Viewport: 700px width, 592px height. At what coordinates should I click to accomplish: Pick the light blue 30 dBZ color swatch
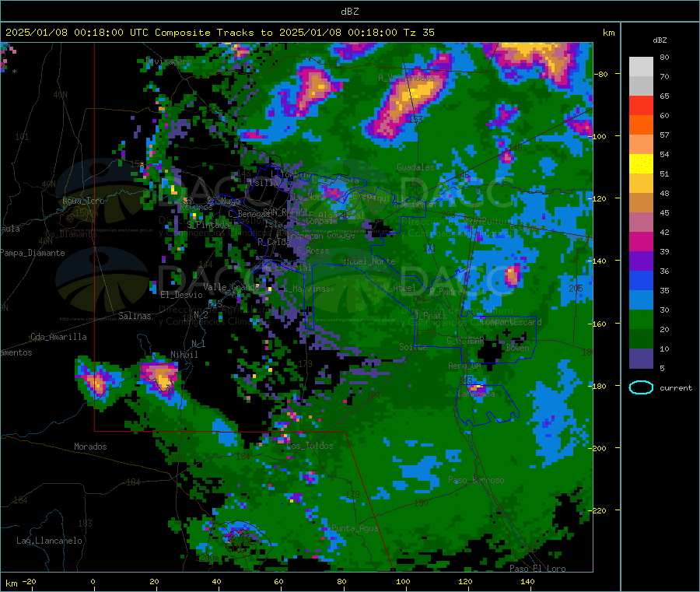coord(641,300)
